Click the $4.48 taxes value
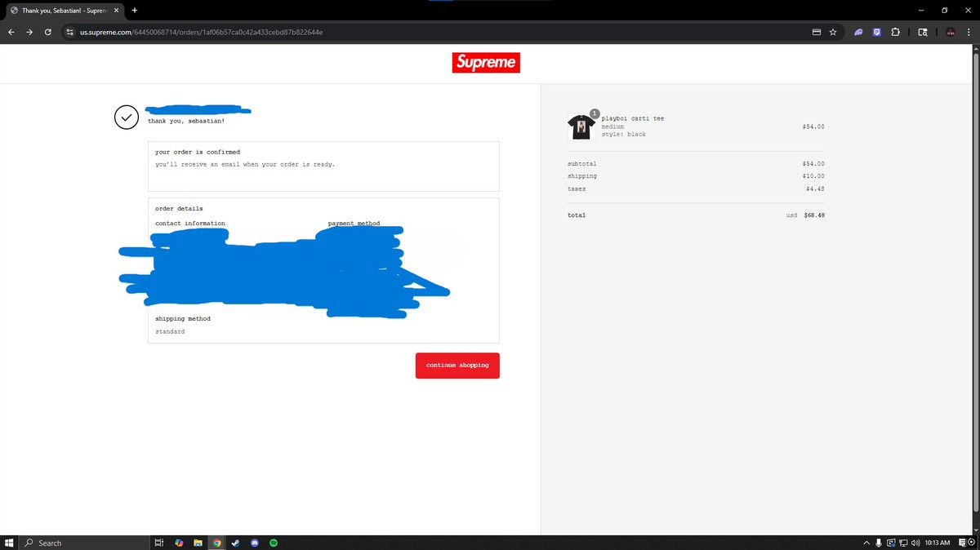Viewport: 980px width, 550px height. tap(815, 189)
